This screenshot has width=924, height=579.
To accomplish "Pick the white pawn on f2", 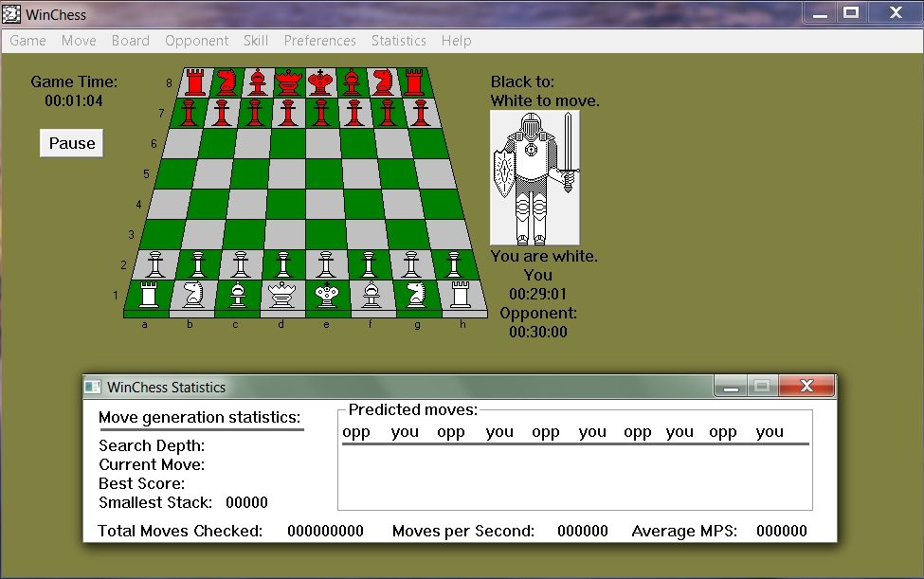I will 369,264.
